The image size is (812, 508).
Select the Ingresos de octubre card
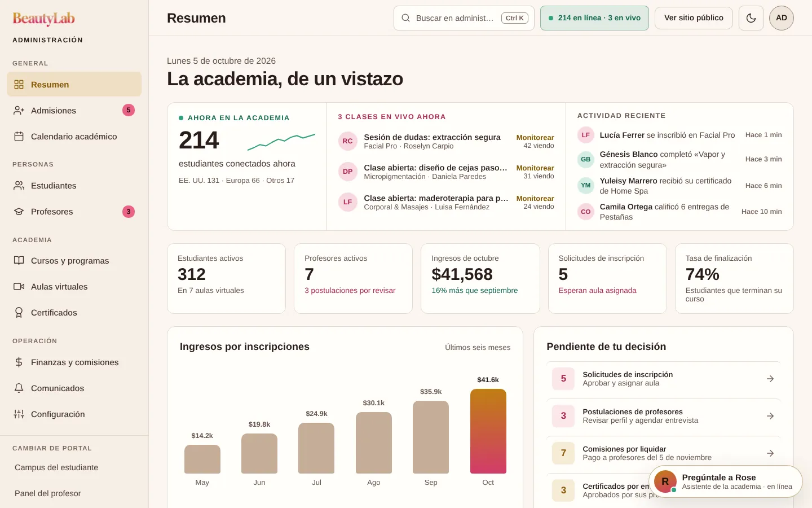[480, 278]
